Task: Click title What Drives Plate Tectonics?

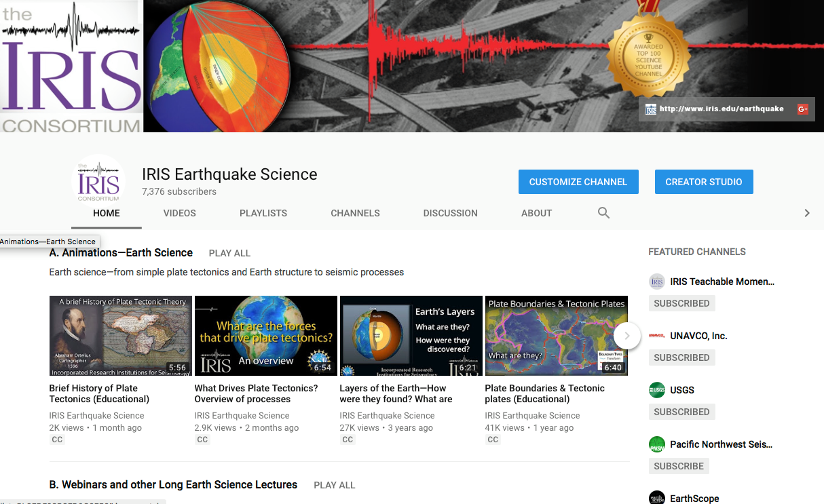Action: pyautogui.click(x=256, y=393)
